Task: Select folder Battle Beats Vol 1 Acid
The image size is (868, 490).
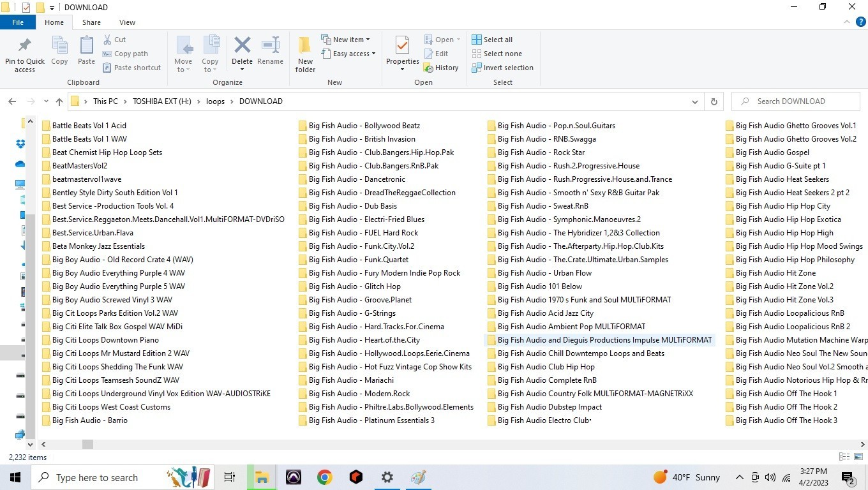Action: click(x=89, y=126)
